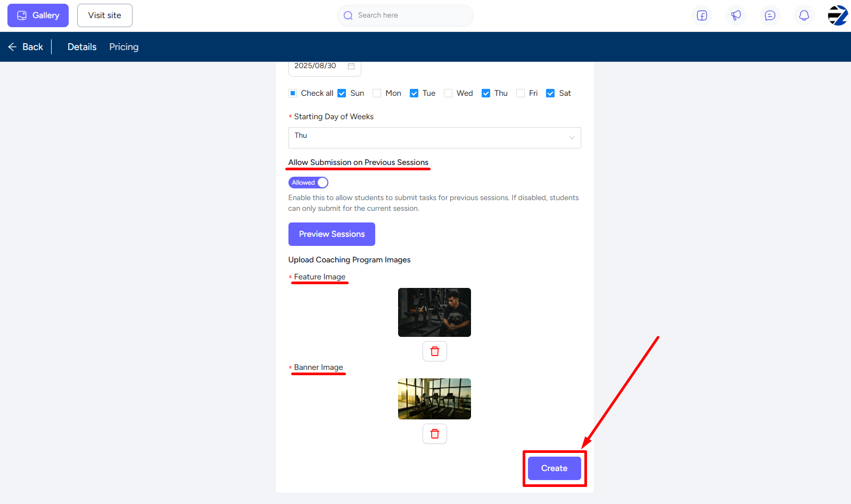Click the Upload Coaching Program Images heading

point(349,260)
